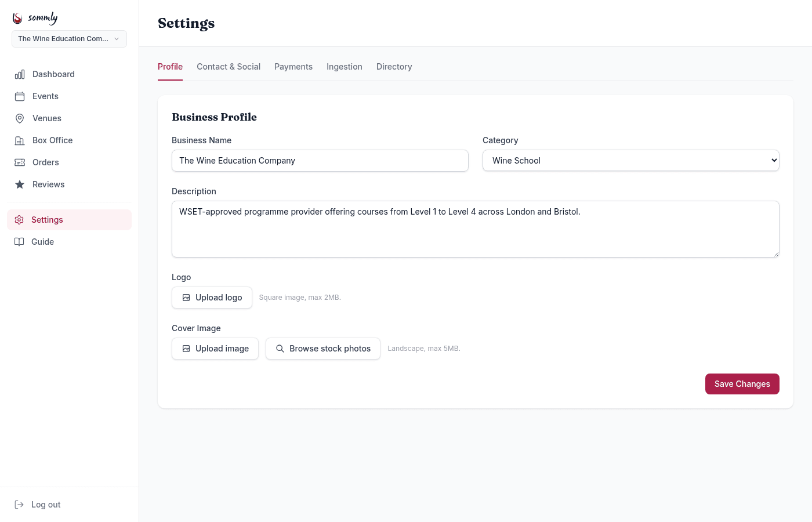Open the Directory tab
This screenshot has height=522, width=812.
tap(394, 67)
